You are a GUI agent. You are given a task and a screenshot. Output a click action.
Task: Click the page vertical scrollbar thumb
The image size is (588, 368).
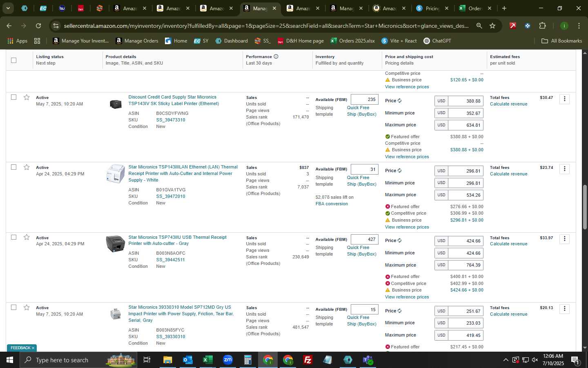pyautogui.click(x=585, y=207)
